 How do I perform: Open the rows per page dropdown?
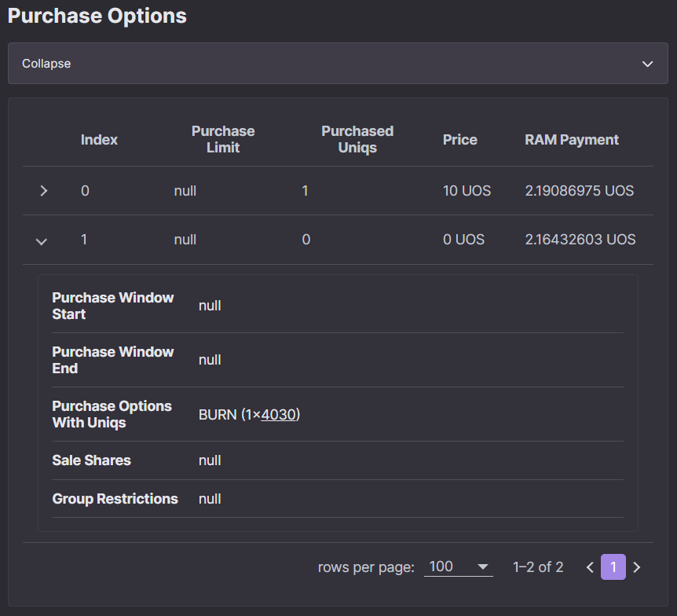pos(459,566)
